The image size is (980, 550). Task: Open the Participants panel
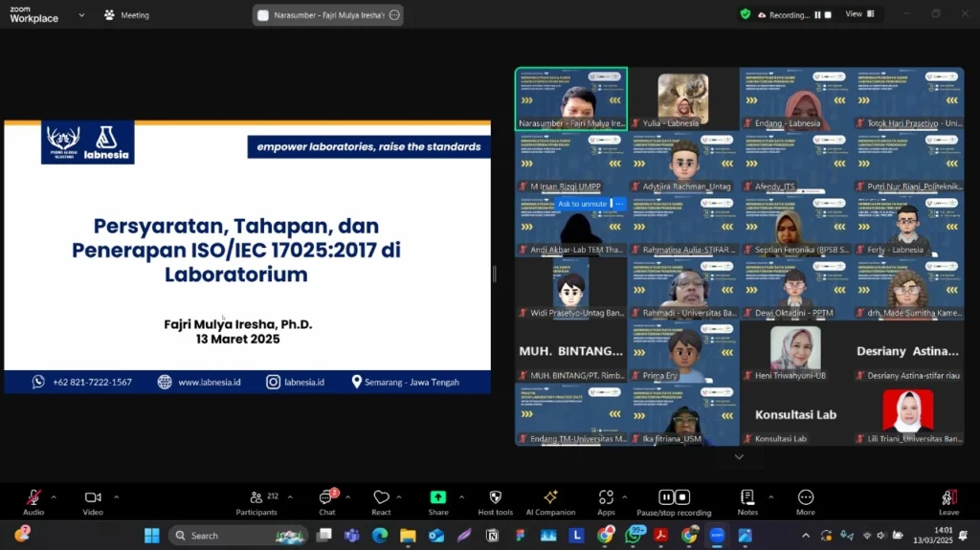pyautogui.click(x=256, y=498)
